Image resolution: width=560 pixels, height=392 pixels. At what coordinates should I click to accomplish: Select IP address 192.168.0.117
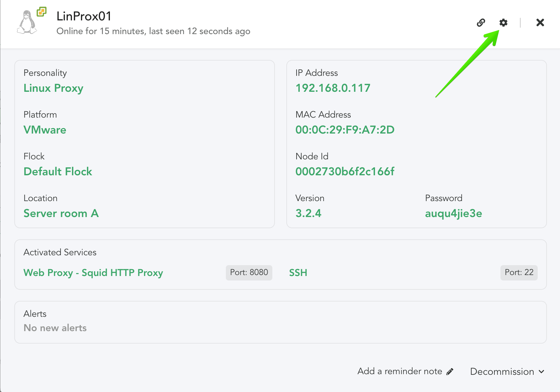coord(333,88)
